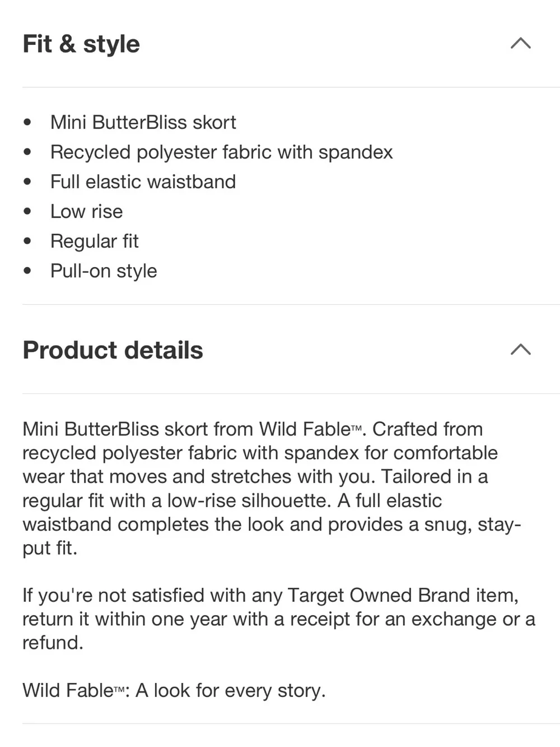Viewport: 560px width, 747px height.
Task: Click the Full elastic waistband bullet
Action: 143,182
